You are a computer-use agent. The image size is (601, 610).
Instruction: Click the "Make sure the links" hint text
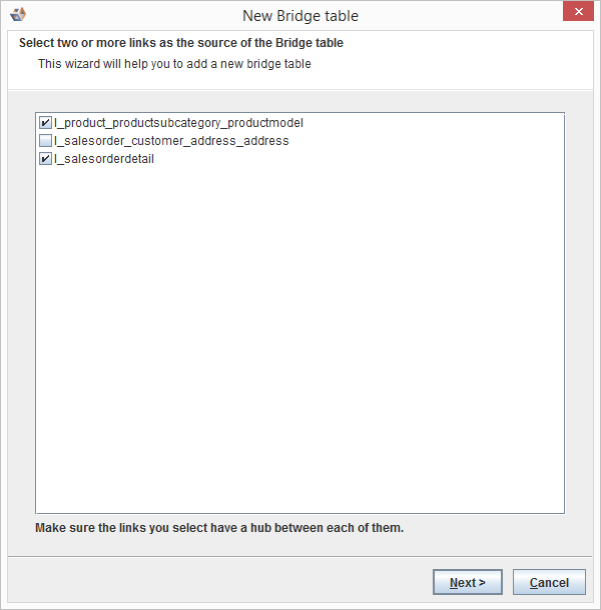click(x=219, y=527)
